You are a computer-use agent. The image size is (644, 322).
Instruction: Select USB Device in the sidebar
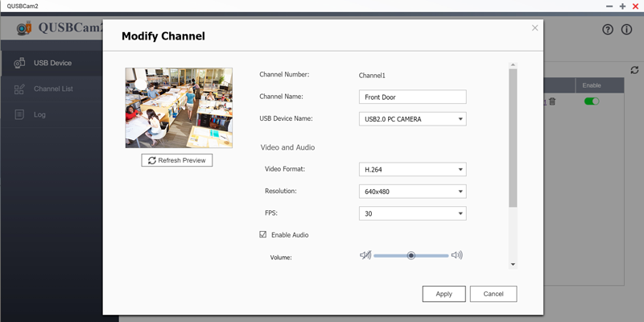pos(52,63)
